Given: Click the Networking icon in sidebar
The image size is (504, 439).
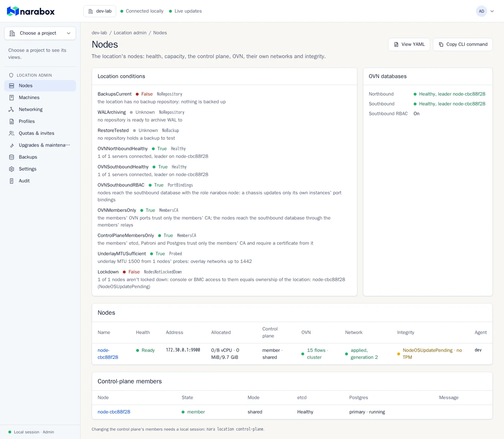Looking at the screenshot, I should click(x=12, y=110).
